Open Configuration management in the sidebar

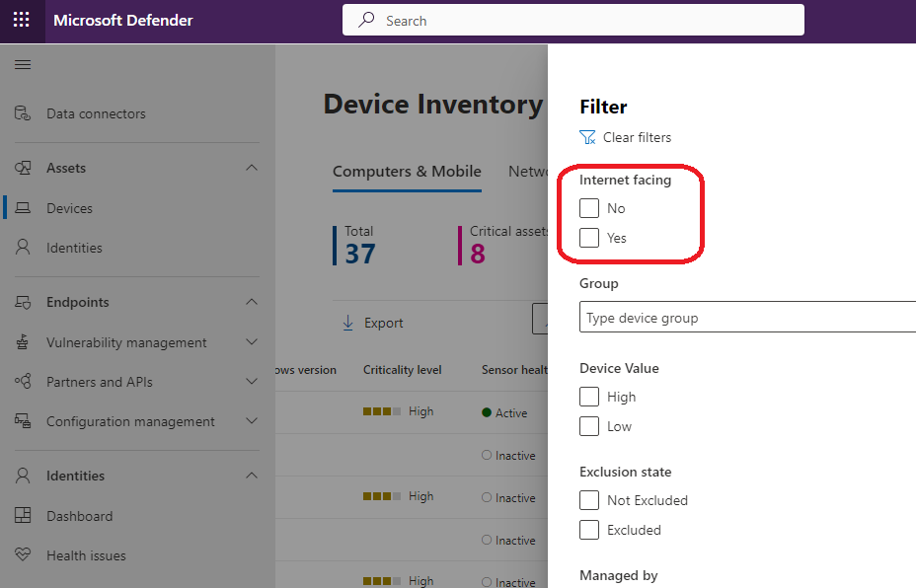coord(22,421)
